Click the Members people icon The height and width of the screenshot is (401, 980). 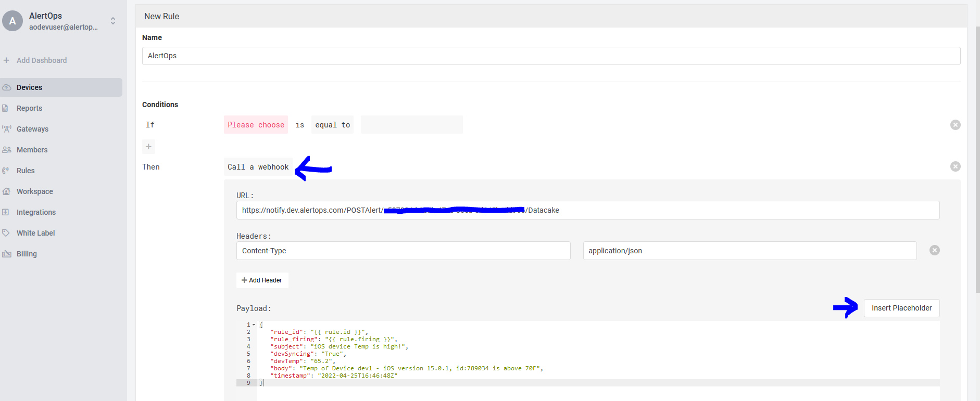pyautogui.click(x=7, y=150)
